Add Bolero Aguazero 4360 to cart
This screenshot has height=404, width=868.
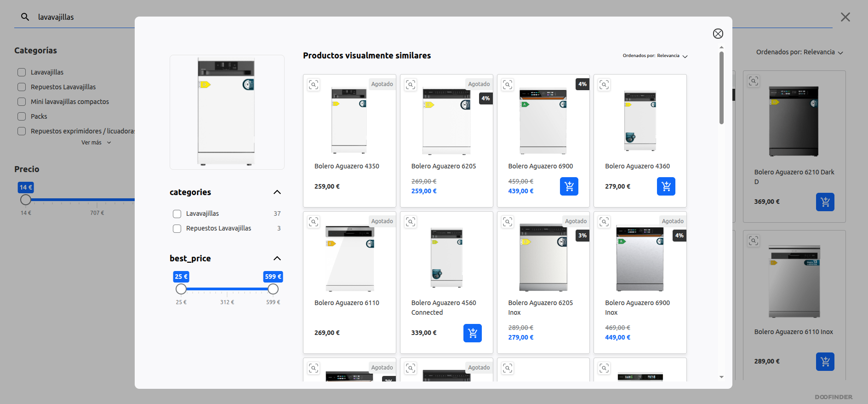click(666, 186)
